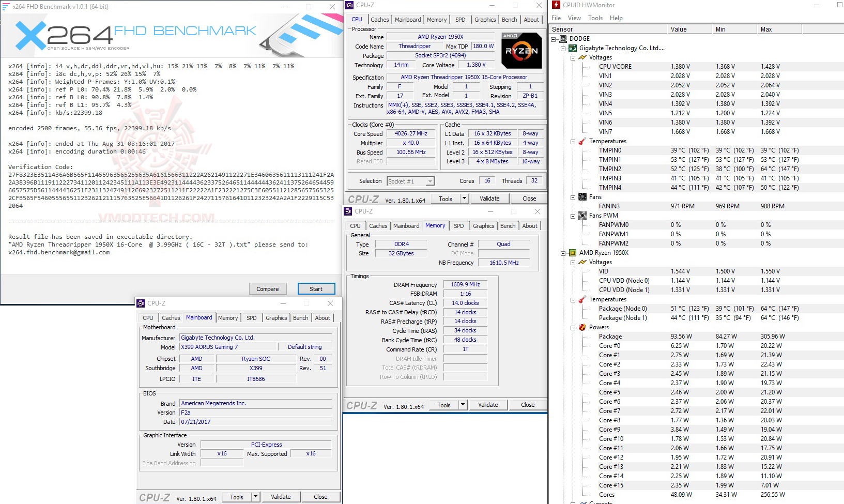Open the Socket #1 selection dropdown
Image resolution: width=844 pixels, height=504 pixels.
429,181
